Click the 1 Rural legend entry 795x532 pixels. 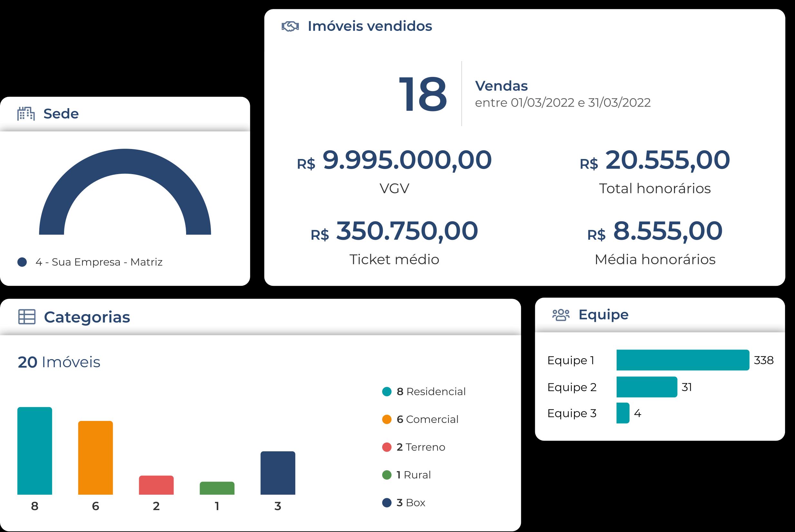click(414, 475)
